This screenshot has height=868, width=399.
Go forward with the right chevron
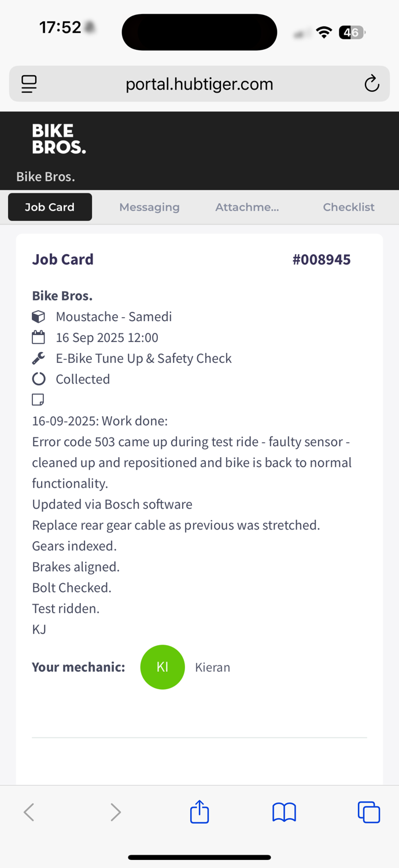click(x=116, y=812)
